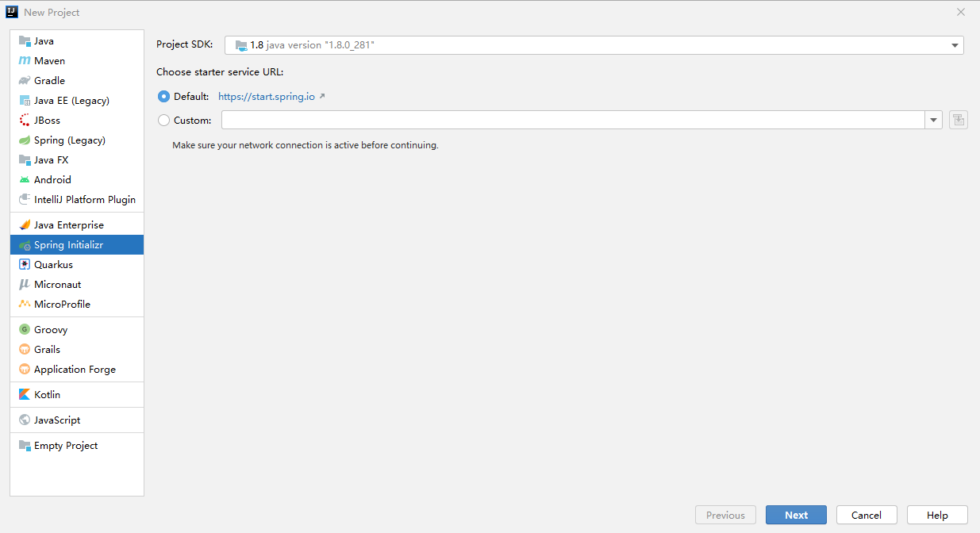The height and width of the screenshot is (533, 980).
Task: Click the IntelliJ Platform Plugin icon
Action: point(25,200)
